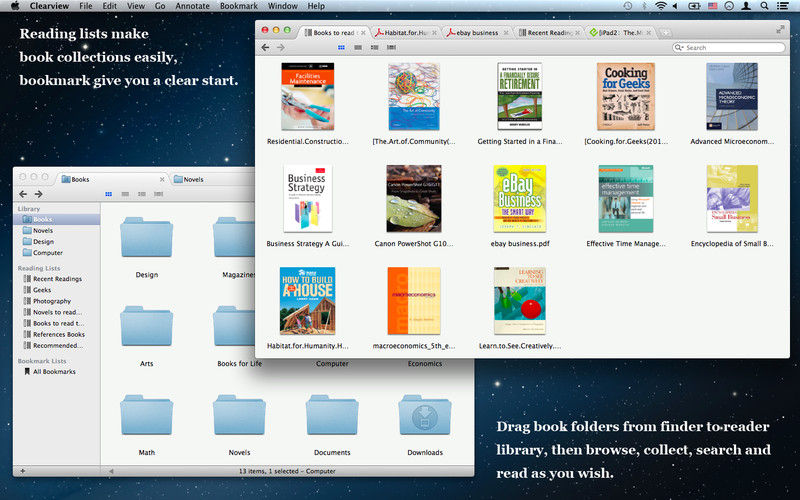Click forward arrow in the back window

click(39, 194)
